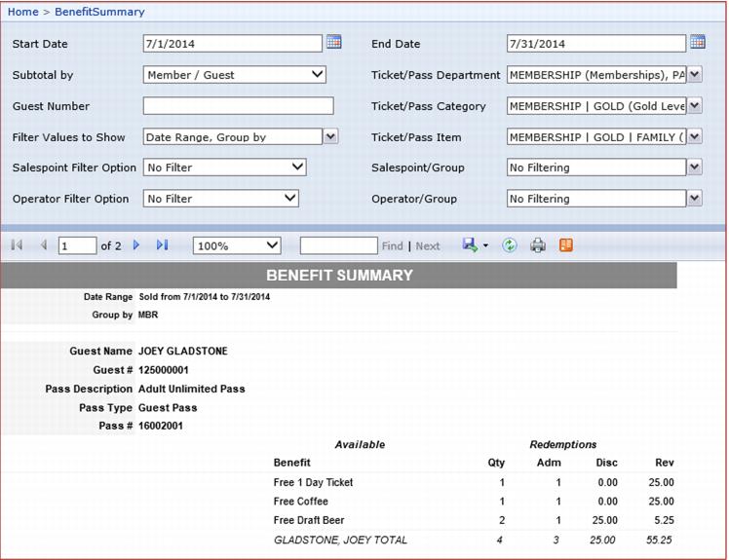This screenshot has width=729, height=560.
Task: Click the Find link in toolbar
Action: click(x=392, y=246)
